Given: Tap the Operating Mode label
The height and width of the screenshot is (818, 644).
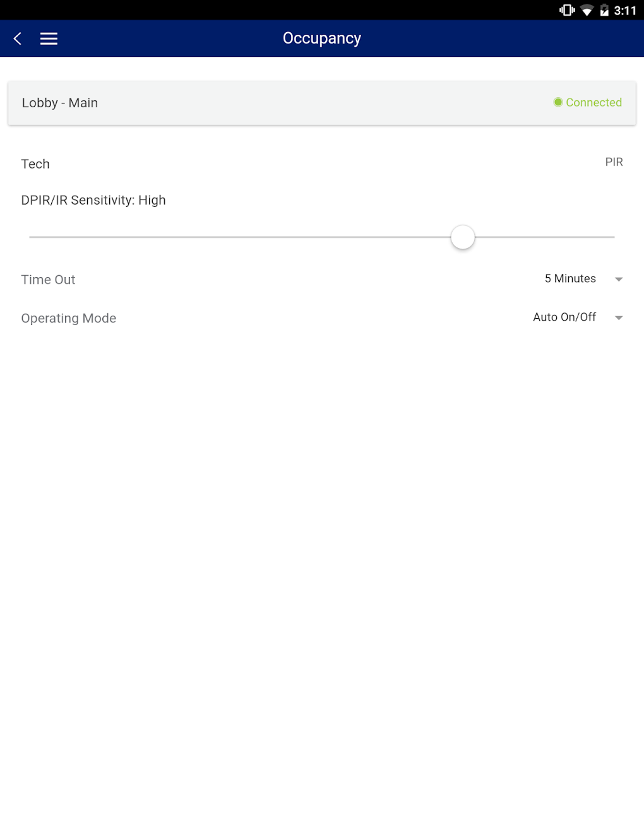Looking at the screenshot, I should (69, 318).
